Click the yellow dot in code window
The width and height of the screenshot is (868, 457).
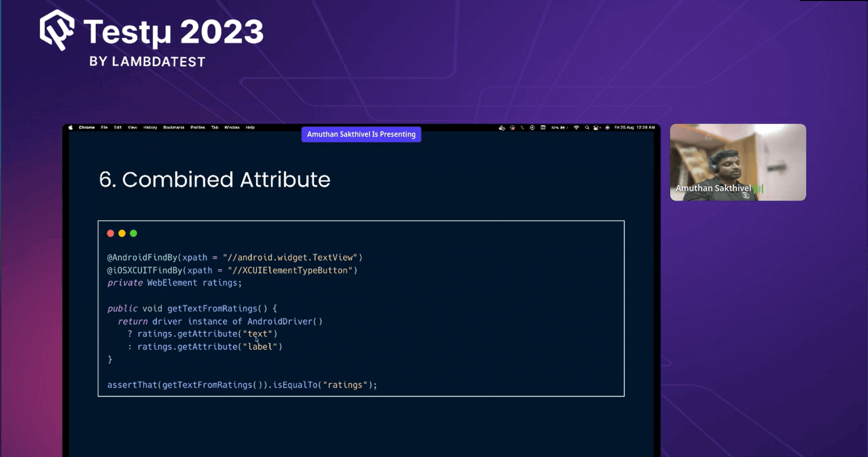point(122,233)
